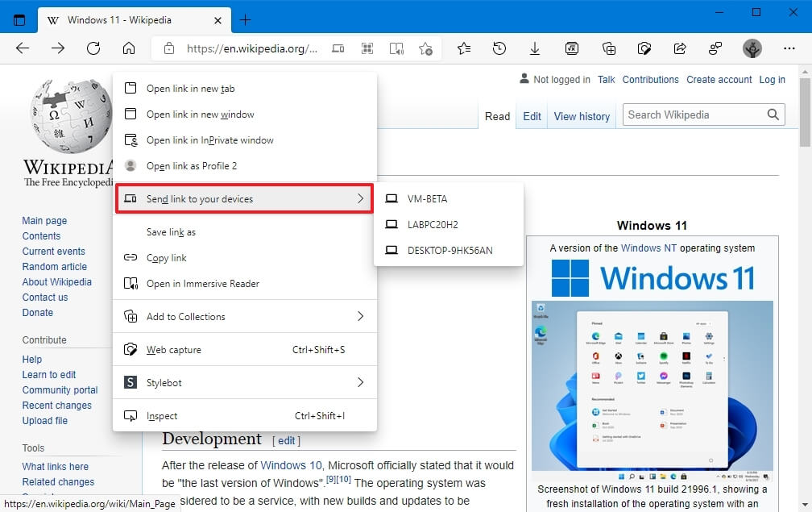Go to the Home page icon

click(x=128, y=48)
